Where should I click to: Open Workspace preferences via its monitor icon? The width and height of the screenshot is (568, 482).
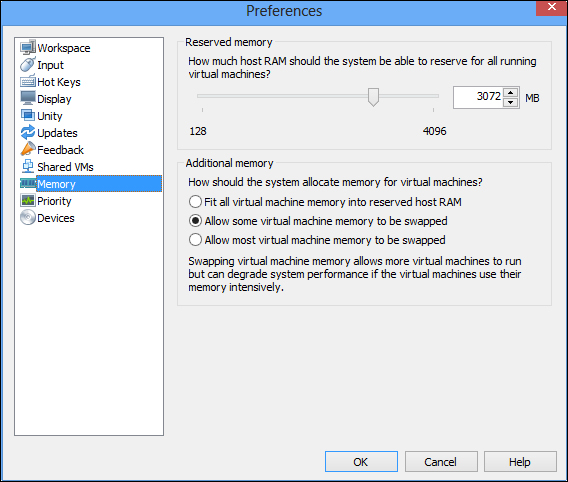(28, 47)
